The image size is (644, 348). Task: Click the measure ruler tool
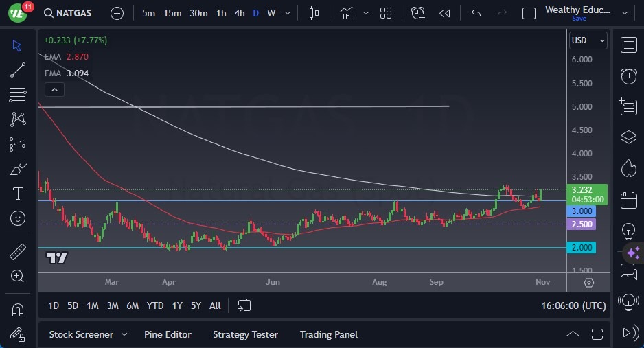coord(18,252)
